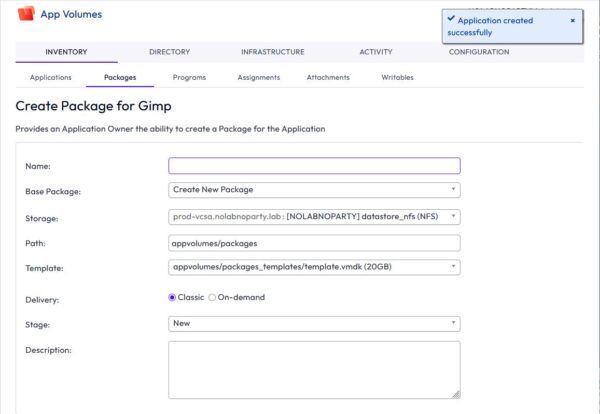The image size is (600, 414).
Task: Click the Create Package for Gimp heading
Action: pos(93,106)
